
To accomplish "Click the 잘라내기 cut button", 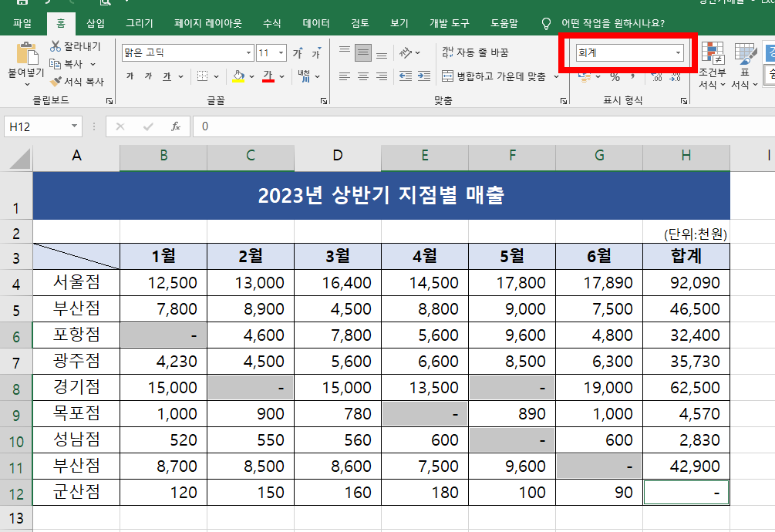I will pyautogui.click(x=76, y=46).
